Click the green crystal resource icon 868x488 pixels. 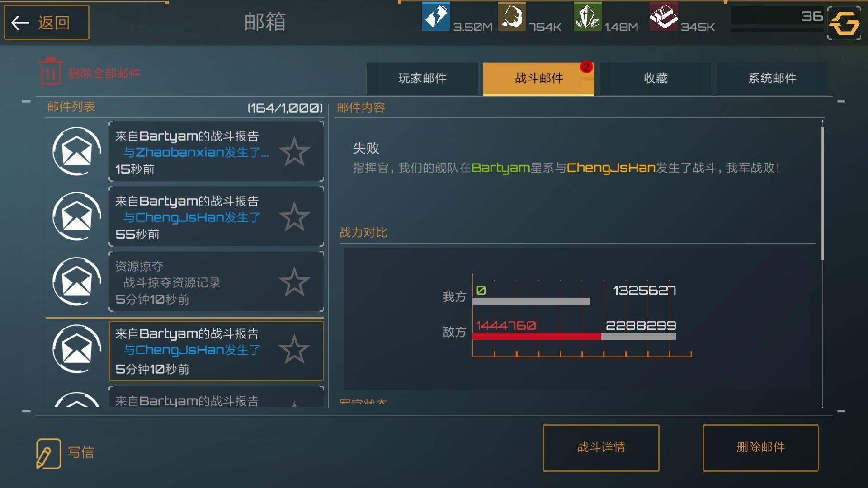click(588, 16)
